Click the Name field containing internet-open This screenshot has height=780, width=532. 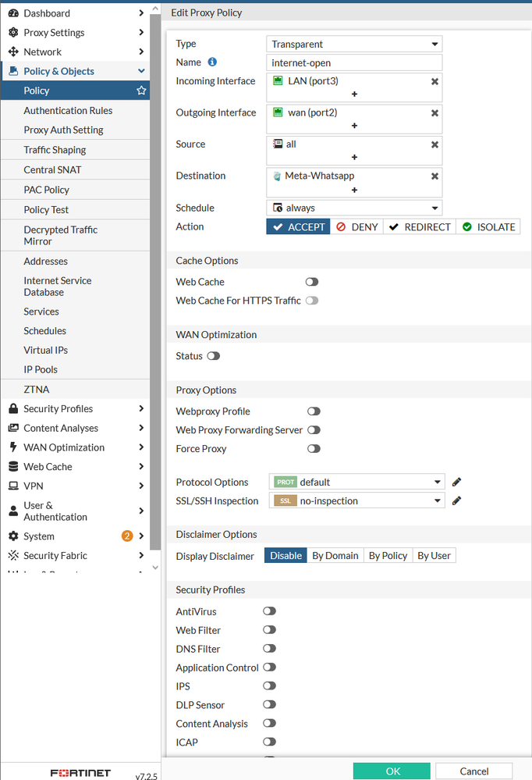(x=354, y=62)
